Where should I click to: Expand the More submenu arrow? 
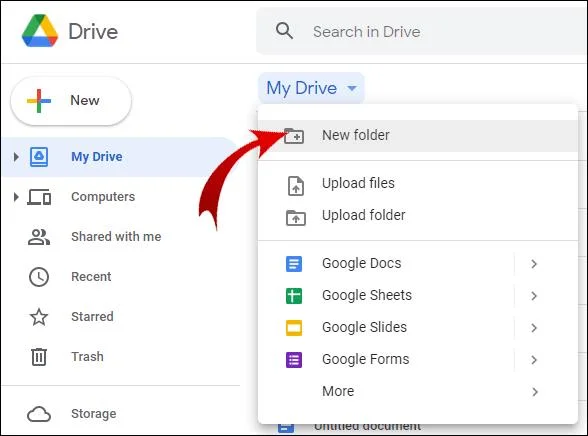click(x=535, y=392)
